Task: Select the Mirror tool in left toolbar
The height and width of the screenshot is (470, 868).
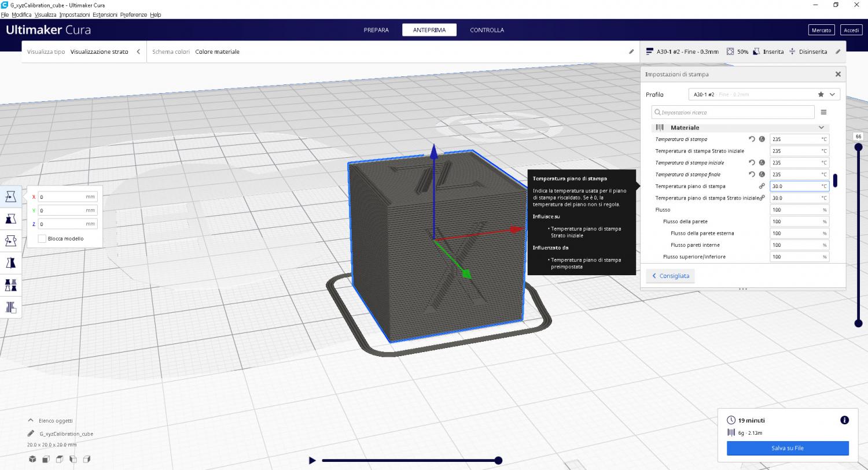Action: (x=10, y=263)
